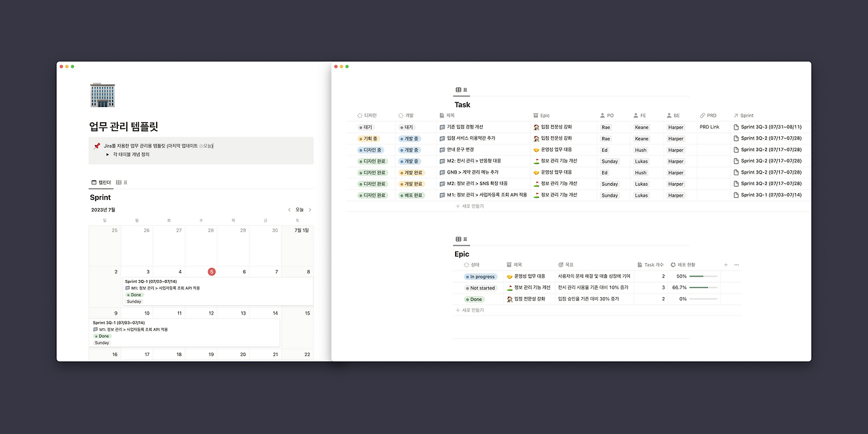Click the 'In progress' status tag
The width and height of the screenshot is (868, 434).
[481, 277]
